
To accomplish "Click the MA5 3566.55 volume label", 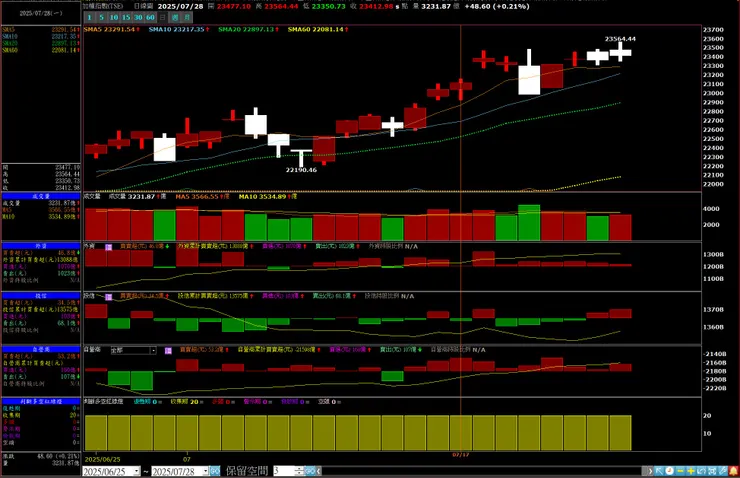I will (202, 196).
